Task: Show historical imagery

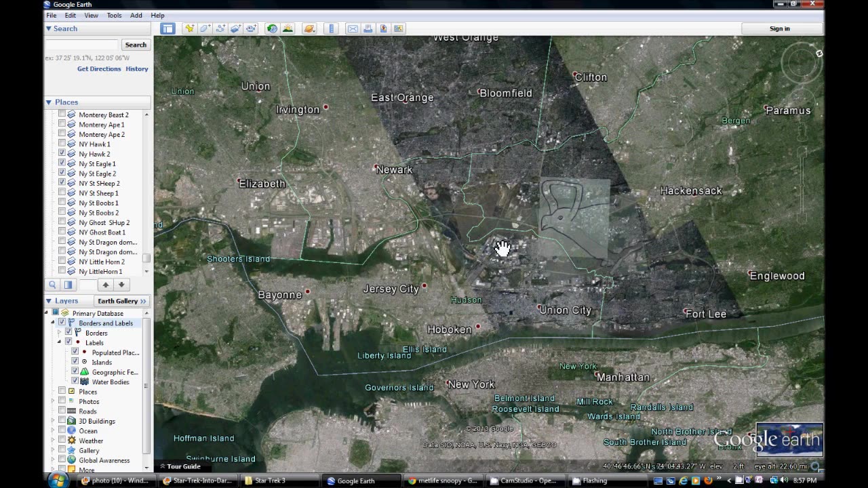Action: [272, 28]
